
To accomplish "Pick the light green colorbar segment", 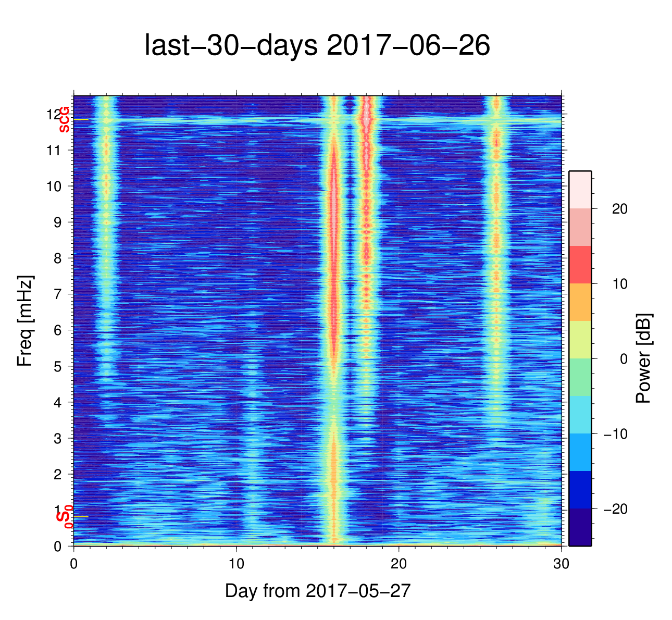I will coord(580,377).
